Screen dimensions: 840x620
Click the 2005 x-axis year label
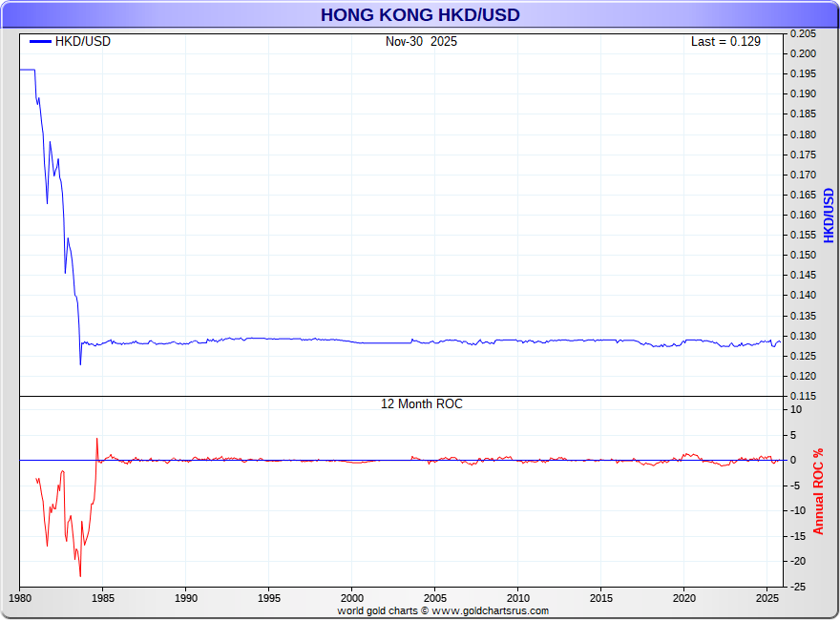pos(435,598)
